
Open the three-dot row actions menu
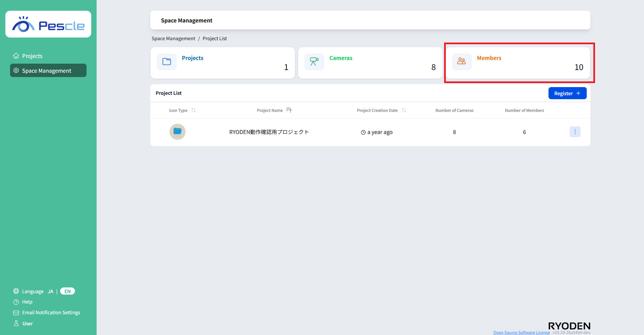(575, 132)
